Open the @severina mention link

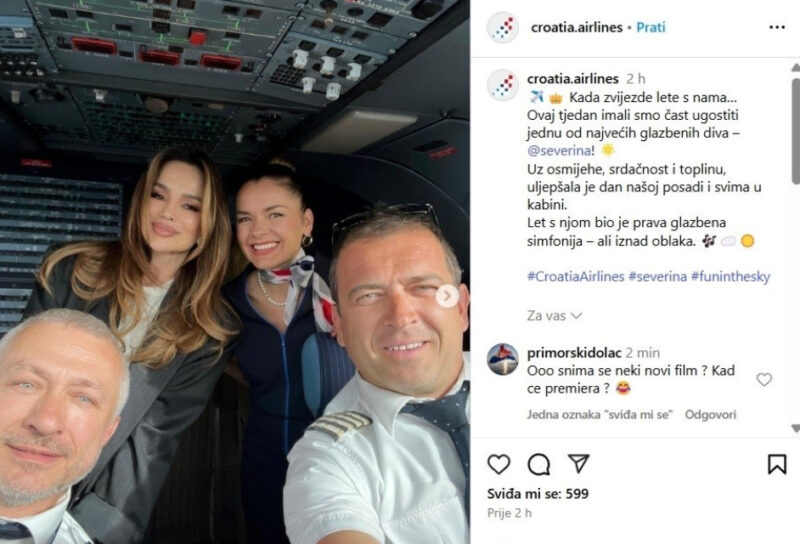pos(560,151)
